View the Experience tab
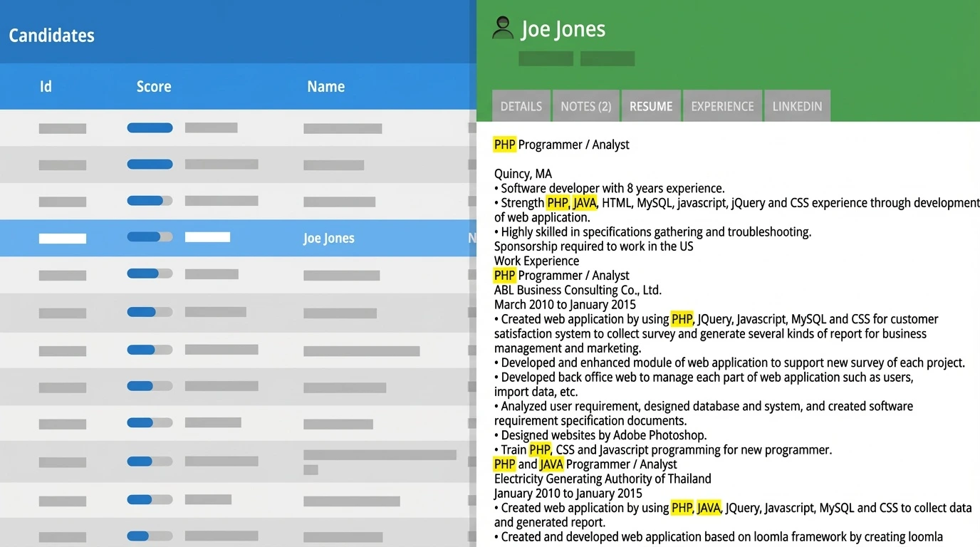Screen dimensions: 980x547 tap(722, 106)
